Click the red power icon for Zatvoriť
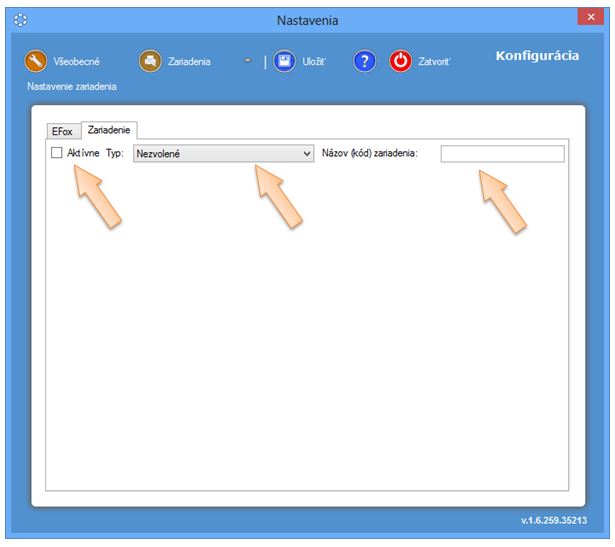This screenshot has width=615, height=547. (x=401, y=61)
